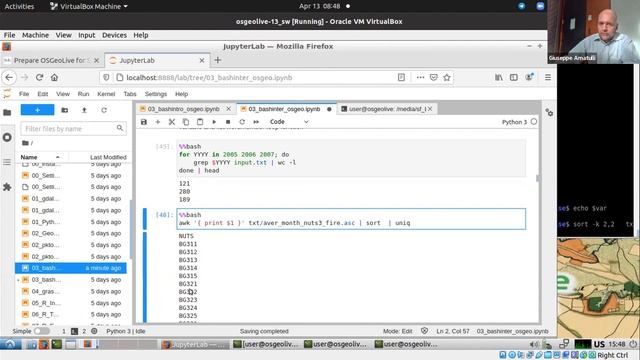Open VirtualBox Machine app menu dropdown
This screenshot has width=640, height=360.
89,7
